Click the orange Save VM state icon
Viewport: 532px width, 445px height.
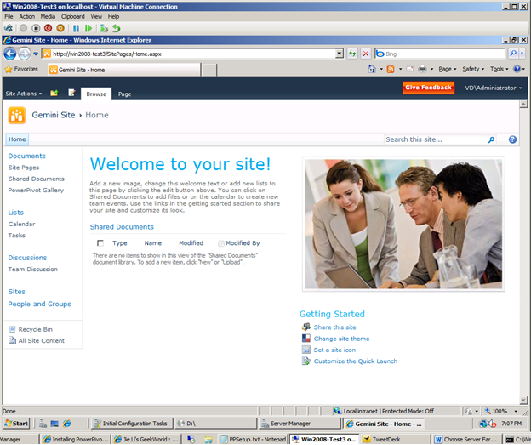[60, 28]
